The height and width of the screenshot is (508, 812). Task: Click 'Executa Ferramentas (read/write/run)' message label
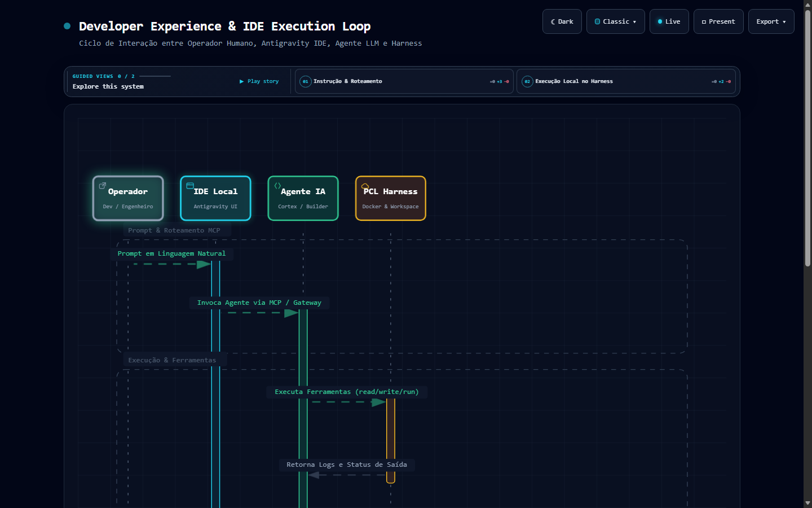tap(347, 392)
